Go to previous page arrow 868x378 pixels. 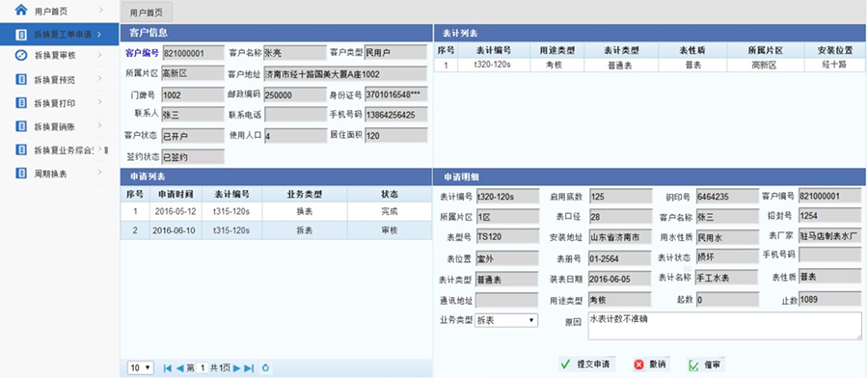tap(179, 368)
